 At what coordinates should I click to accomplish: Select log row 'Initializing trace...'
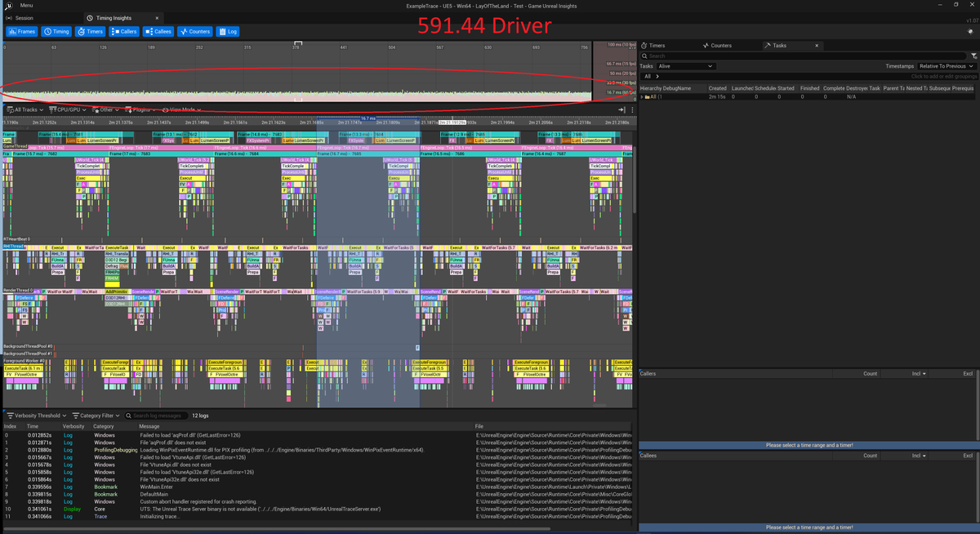click(x=158, y=516)
